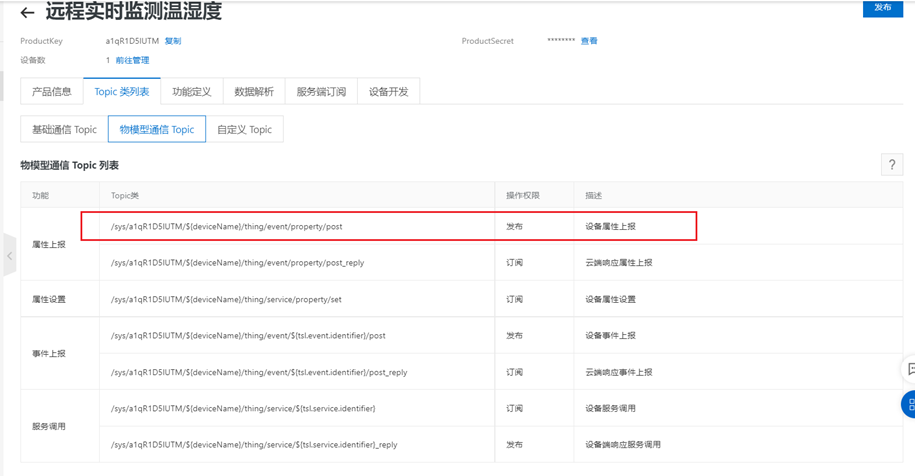Copy the ProductKey with 复制 link
The width and height of the screenshot is (915, 476).
[x=173, y=41]
